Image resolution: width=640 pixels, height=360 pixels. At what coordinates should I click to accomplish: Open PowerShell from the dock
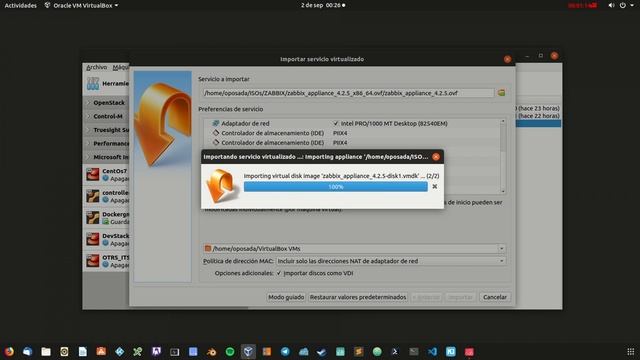pyautogui.click(x=395, y=351)
